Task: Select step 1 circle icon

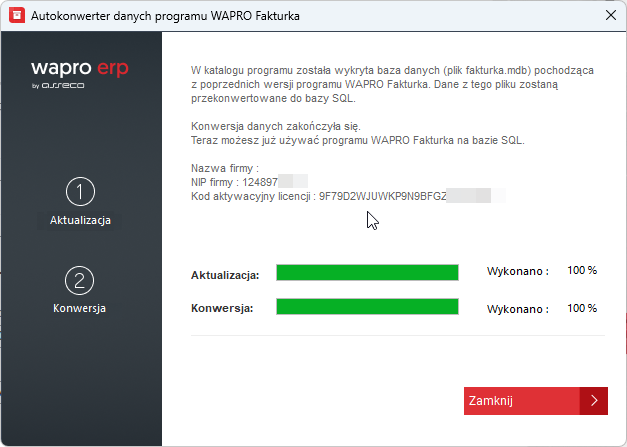Action: pos(80,192)
